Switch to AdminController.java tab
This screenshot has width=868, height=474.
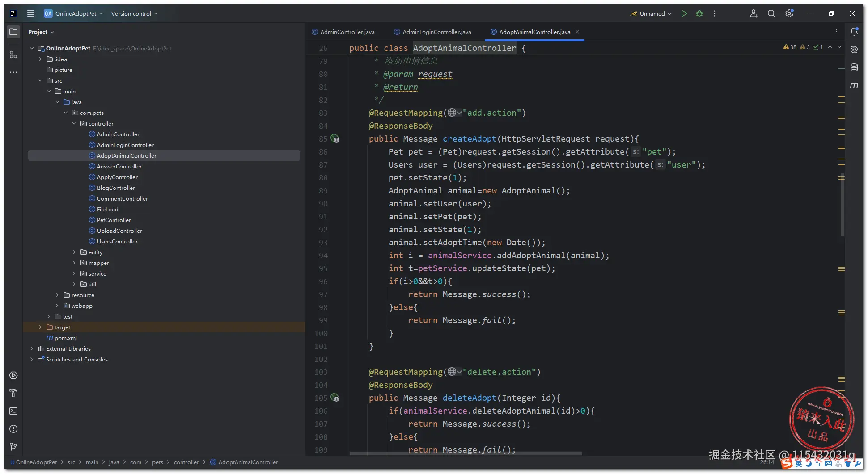pyautogui.click(x=343, y=32)
